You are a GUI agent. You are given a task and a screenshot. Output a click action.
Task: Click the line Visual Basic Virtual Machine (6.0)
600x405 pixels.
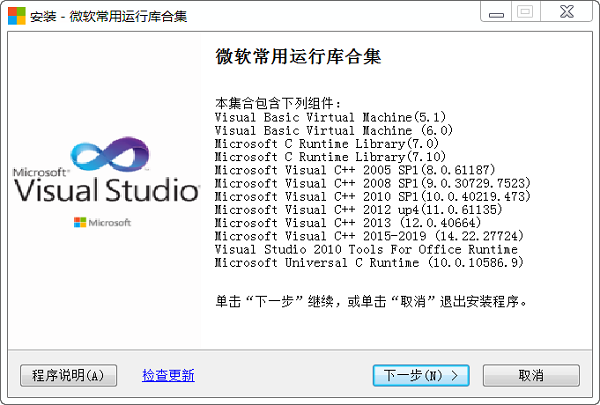point(334,130)
